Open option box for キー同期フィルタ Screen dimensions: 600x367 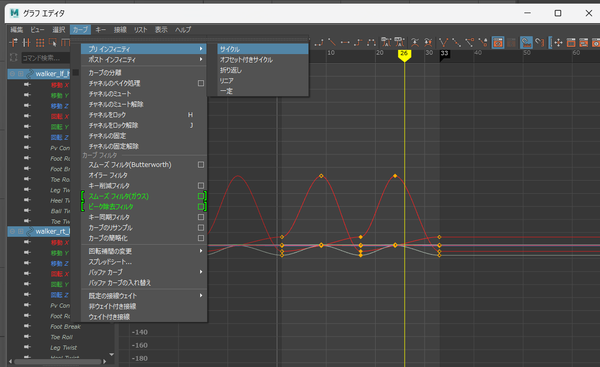click(x=201, y=217)
